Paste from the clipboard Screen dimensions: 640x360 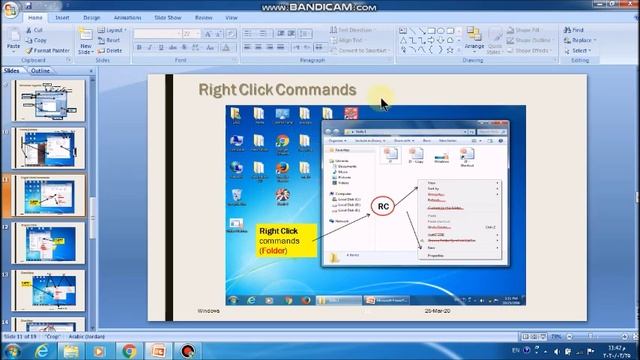point(13,40)
